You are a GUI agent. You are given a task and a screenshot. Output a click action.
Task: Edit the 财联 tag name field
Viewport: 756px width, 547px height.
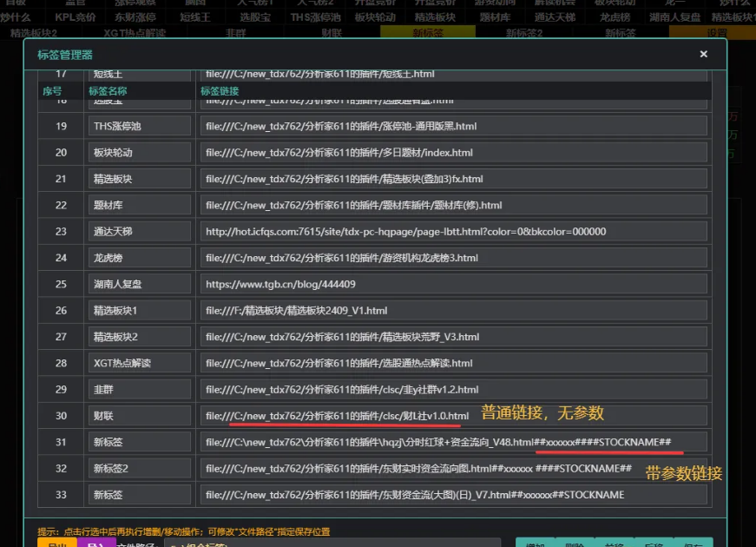pos(140,416)
